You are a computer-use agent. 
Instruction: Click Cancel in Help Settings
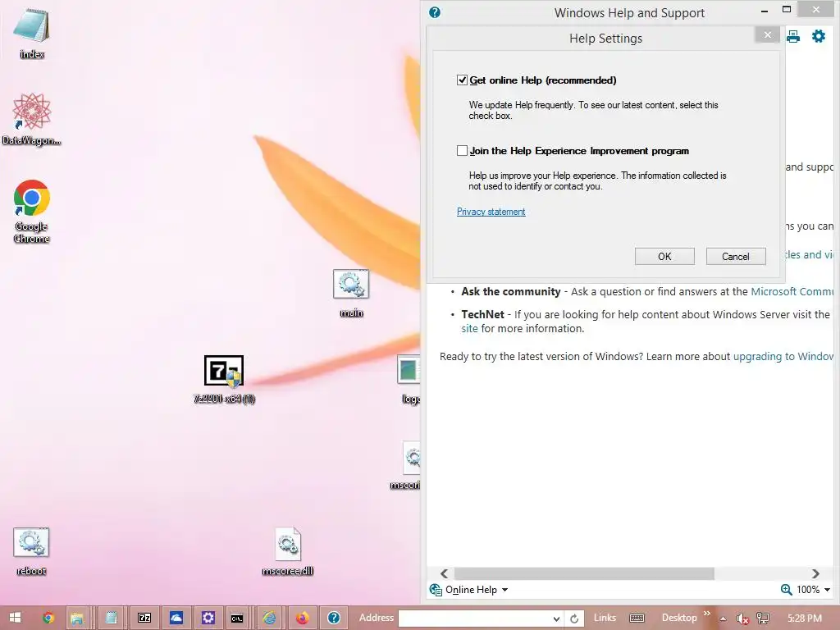pos(736,256)
